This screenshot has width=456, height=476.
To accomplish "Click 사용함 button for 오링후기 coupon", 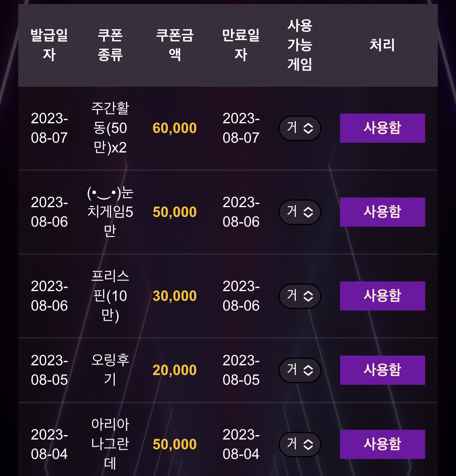I will click(x=382, y=370).
